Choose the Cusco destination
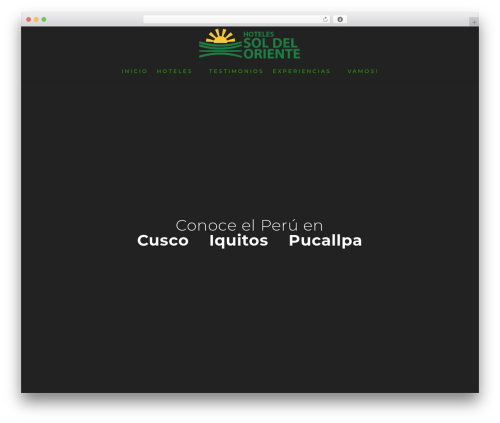This screenshot has width=500, height=423. coord(163,240)
